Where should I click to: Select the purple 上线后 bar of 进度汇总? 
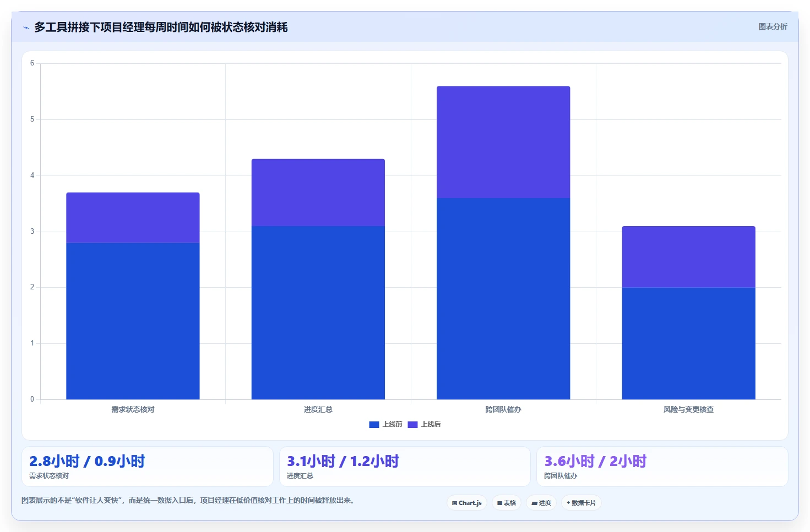[x=318, y=193]
